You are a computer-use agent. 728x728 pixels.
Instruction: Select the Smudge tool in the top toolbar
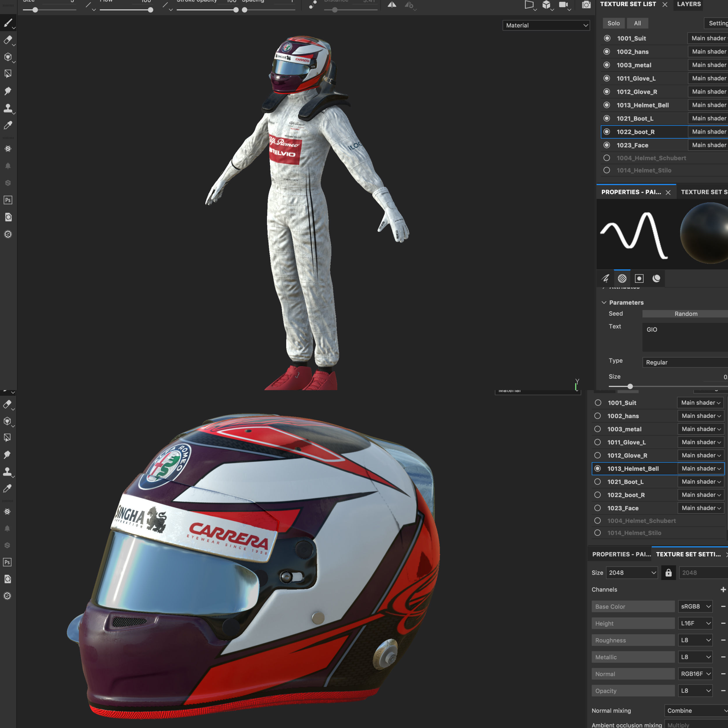(x=8, y=91)
